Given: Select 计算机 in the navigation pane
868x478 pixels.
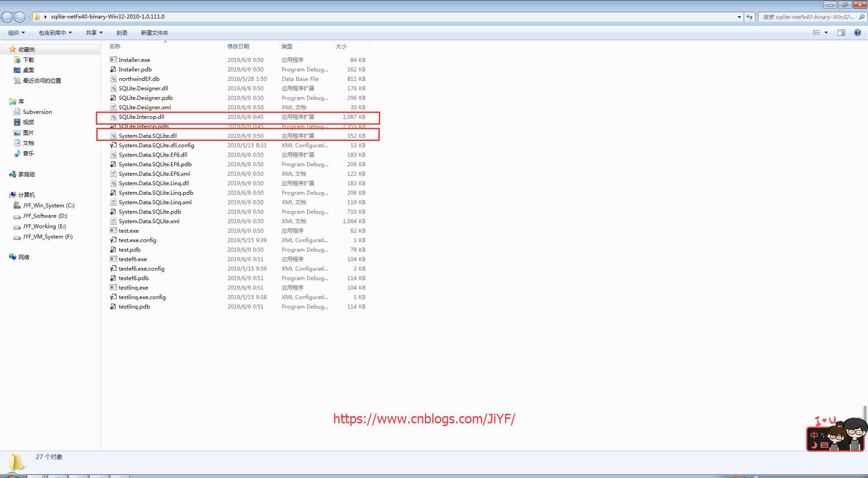Looking at the screenshot, I should 27,195.
